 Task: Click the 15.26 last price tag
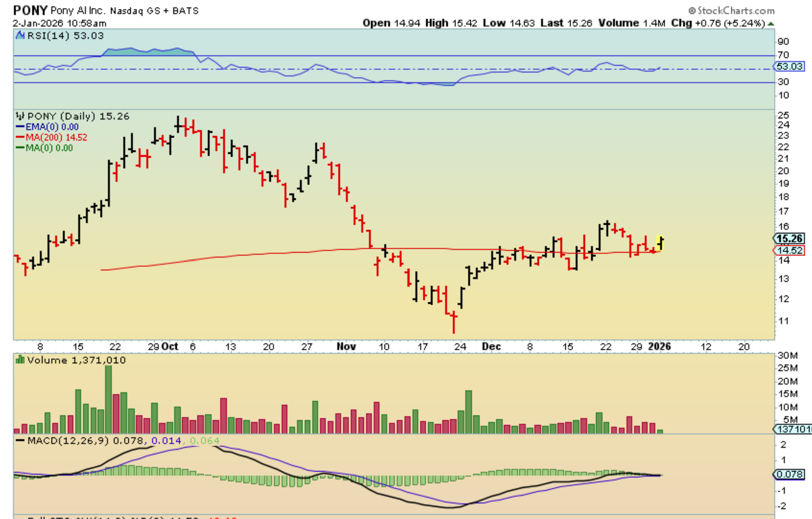[789, 239]
